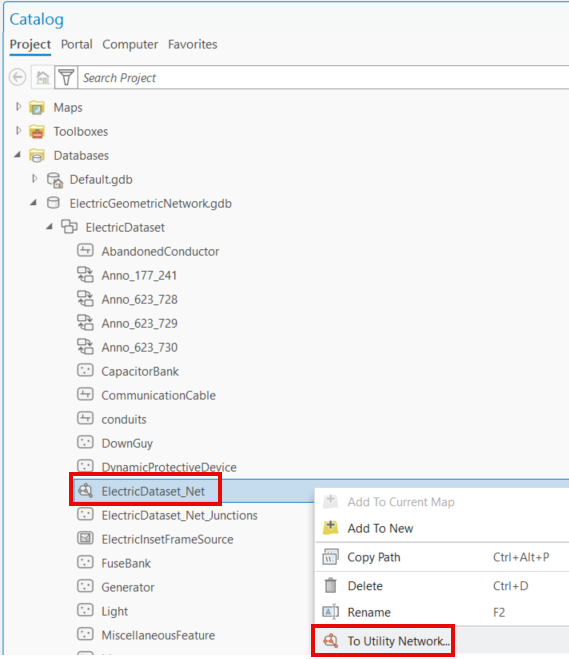The height and width of the screenshot is (659, 569).
Task: Click the back arrow button in Catalog
Action: coord(18,77)
